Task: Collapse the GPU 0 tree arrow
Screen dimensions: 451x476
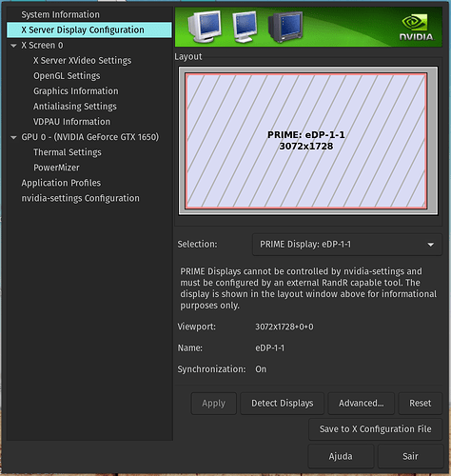Action: tap(13, 137)
